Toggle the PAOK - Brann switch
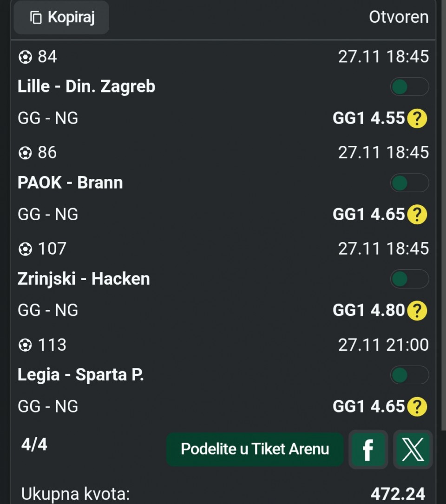 [409, 183]
